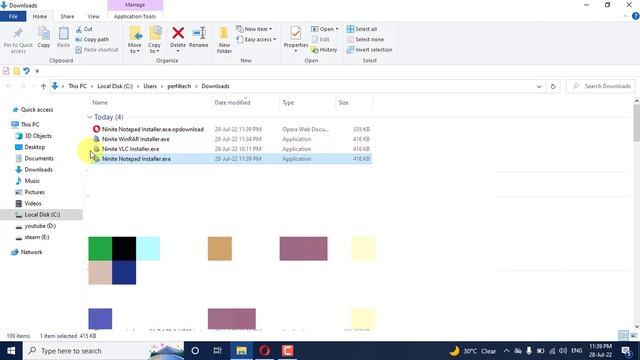Open the Task View taskbar button
Image resolution: width=640 pixels, height=360 pixels.
[218, 351]
